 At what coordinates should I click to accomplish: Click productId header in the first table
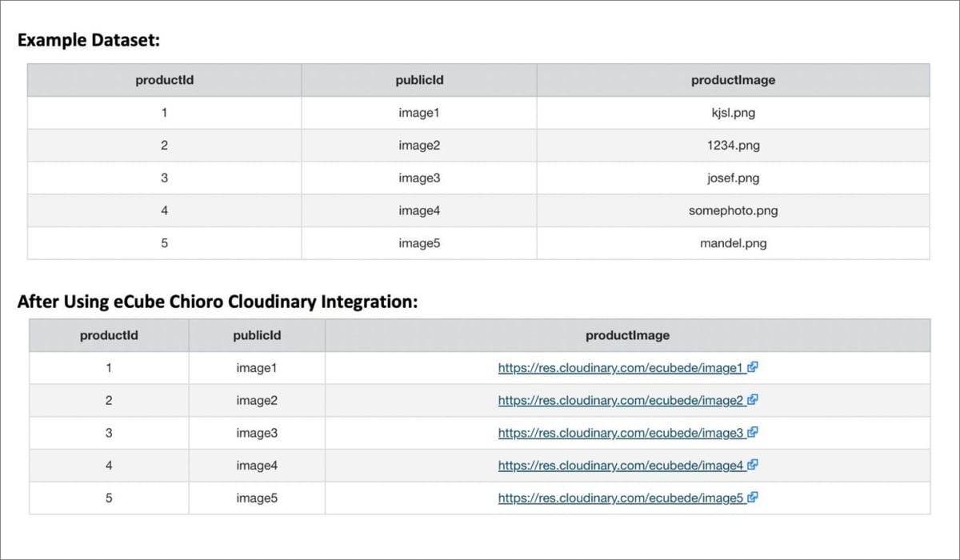click(x=164, y=80)
